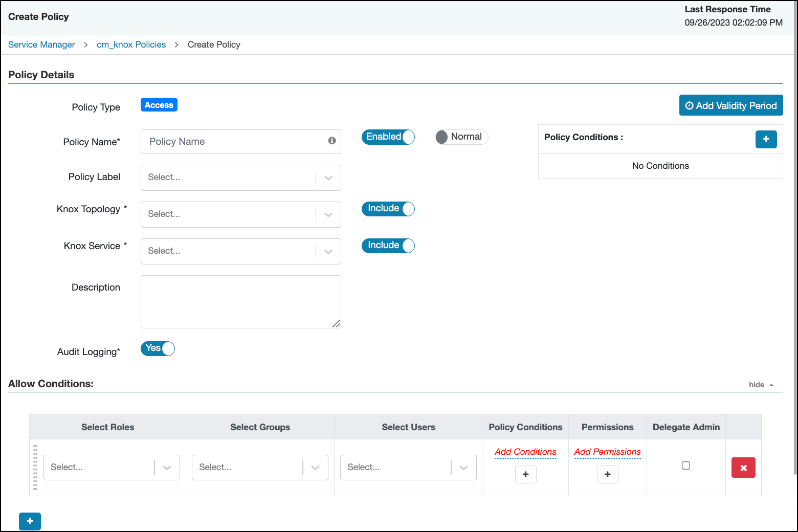This screenshot has width=798, height=532.
Task: Open cm_knox Policies breadcrumb link
Action: 131,45
